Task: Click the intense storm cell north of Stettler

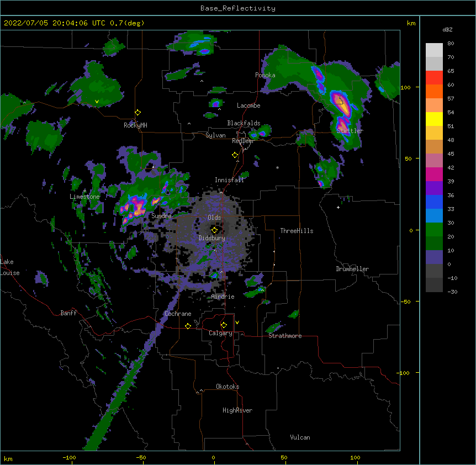Action: (341, 103)
